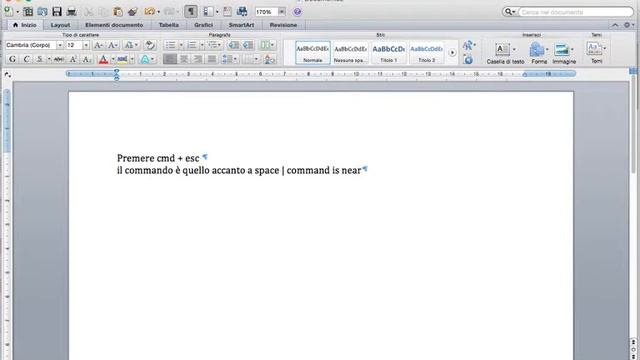Screen dimensions: 640x360
Task: Click the Paste clipboard icon
Action: pos(118,11)
